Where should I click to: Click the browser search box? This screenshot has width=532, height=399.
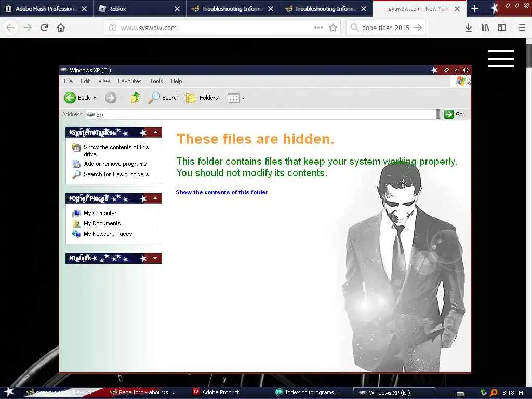click(x=386, y=28)
